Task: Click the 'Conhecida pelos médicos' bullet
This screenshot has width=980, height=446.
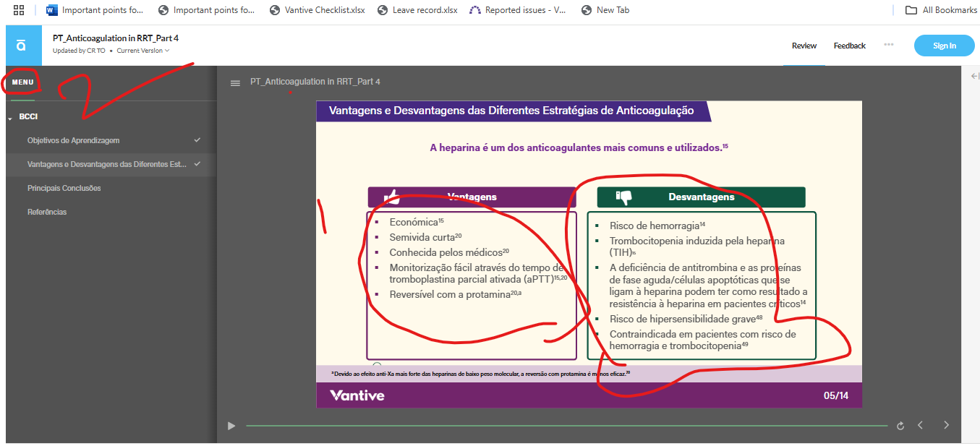Action: [x=449, y=252]
